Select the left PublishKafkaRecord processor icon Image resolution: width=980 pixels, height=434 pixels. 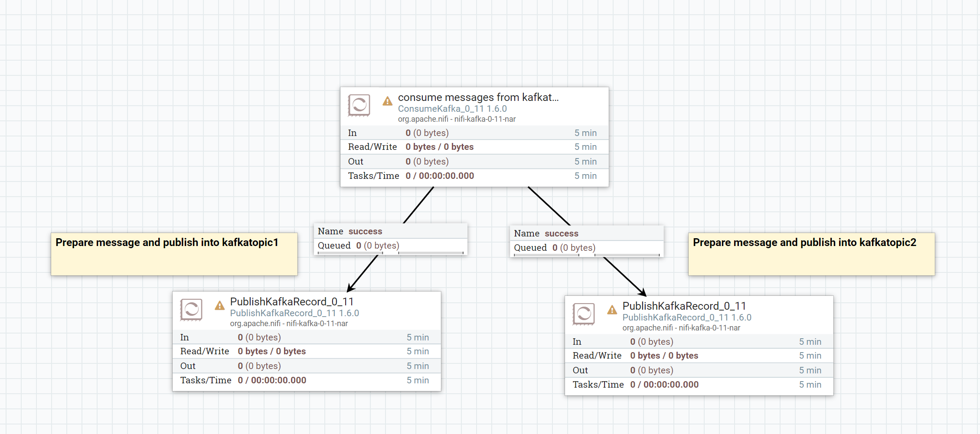tap(191, 310)
